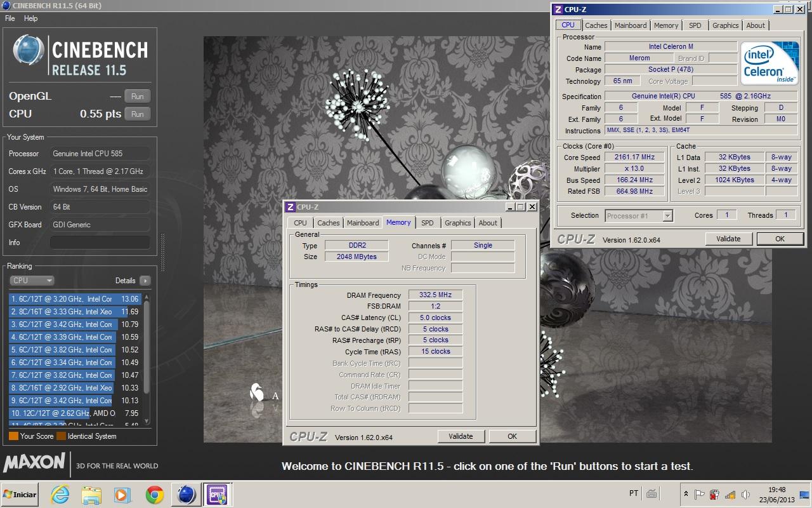Click the Name field Intel Celeron M

[671, 47]
